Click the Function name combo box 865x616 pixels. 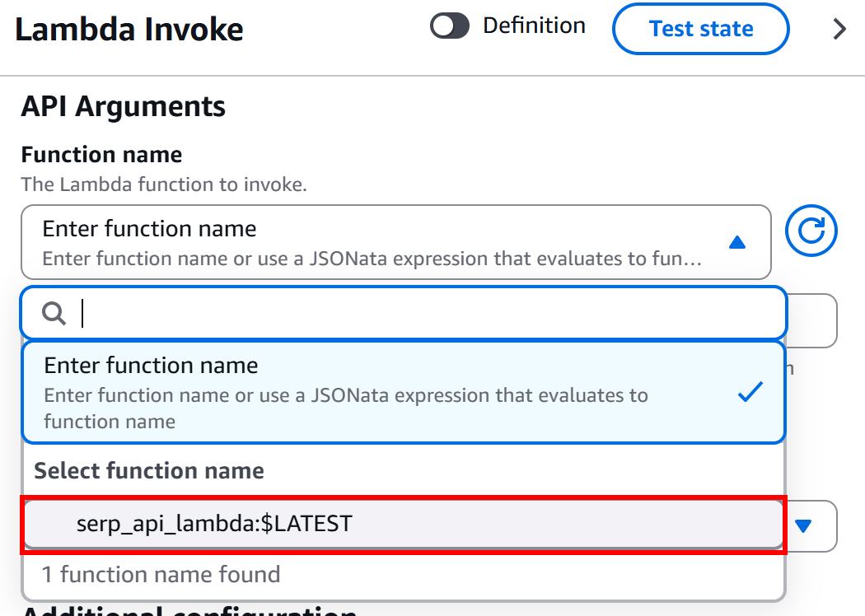point(379,241)
